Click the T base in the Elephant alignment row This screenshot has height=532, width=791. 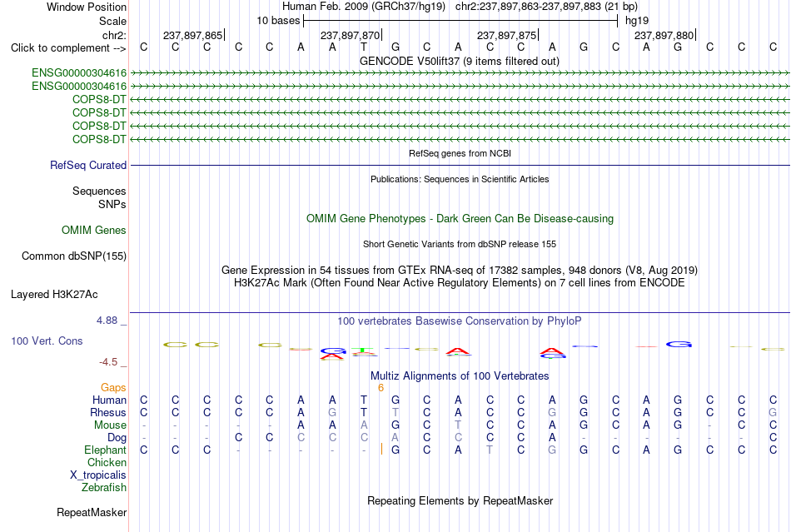[x=490, y=450]
